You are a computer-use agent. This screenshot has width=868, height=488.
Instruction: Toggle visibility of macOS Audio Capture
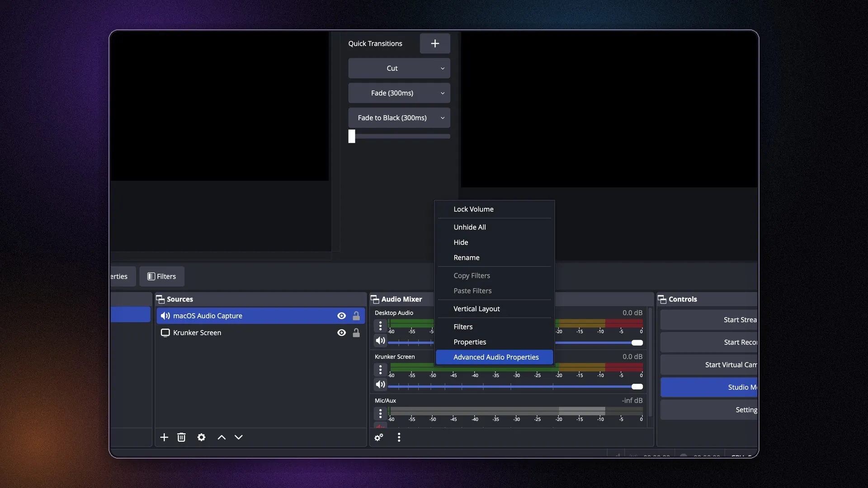[x=341, y=316]
